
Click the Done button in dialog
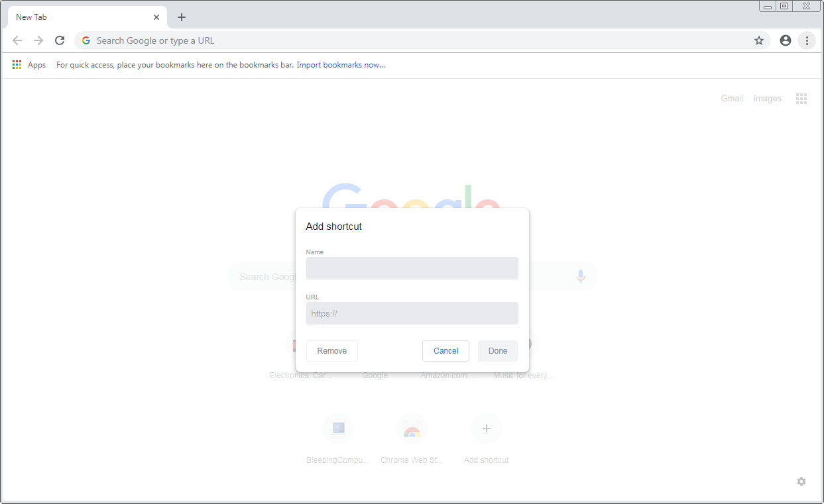(x=498, y=351)
